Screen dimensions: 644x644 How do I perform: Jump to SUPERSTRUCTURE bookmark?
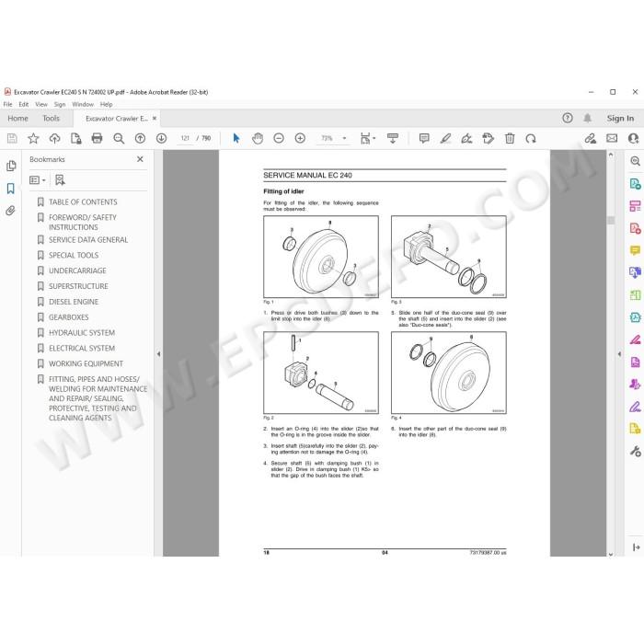pyautogui.click(x=78, y=286)
